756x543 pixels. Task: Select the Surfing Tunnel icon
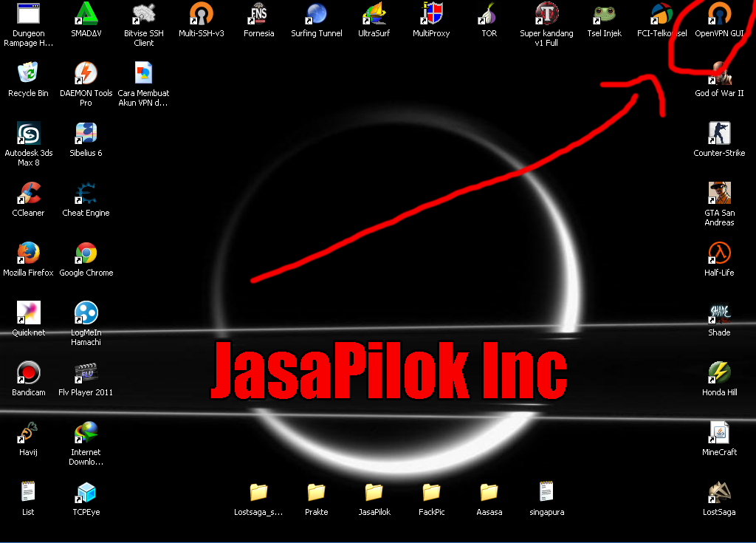click(316, 13)
